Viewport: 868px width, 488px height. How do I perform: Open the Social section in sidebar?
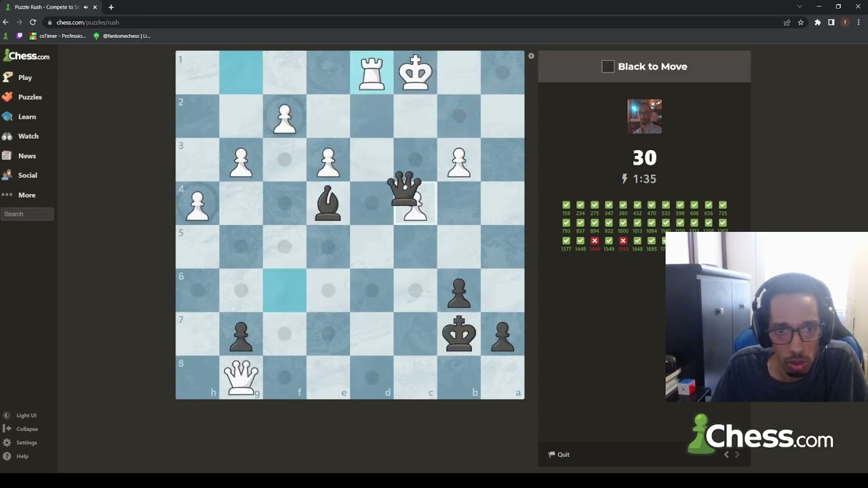click(20, 175)
